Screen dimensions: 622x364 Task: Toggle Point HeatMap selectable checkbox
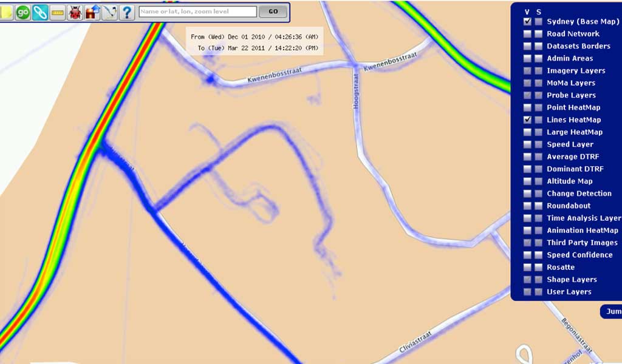tap(538, 107)
